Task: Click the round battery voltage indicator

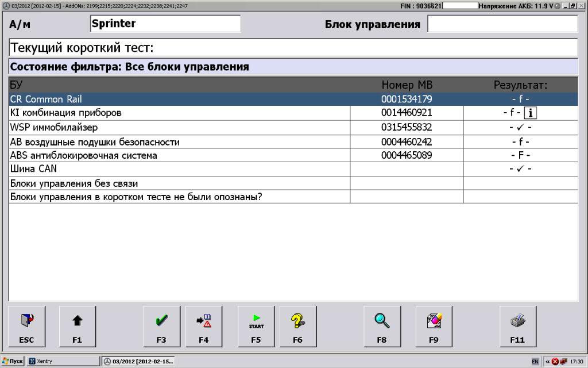Action: (558, 6)
